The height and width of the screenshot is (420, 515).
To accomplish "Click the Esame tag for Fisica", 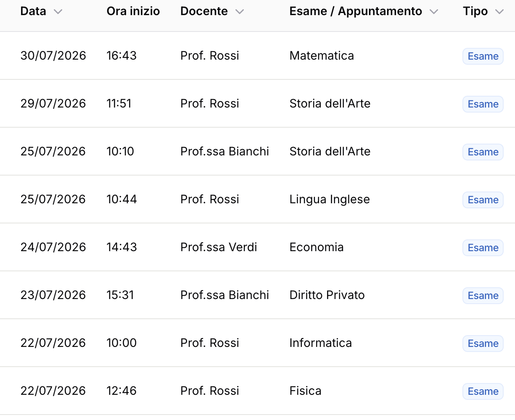I will tap(483, 391).
